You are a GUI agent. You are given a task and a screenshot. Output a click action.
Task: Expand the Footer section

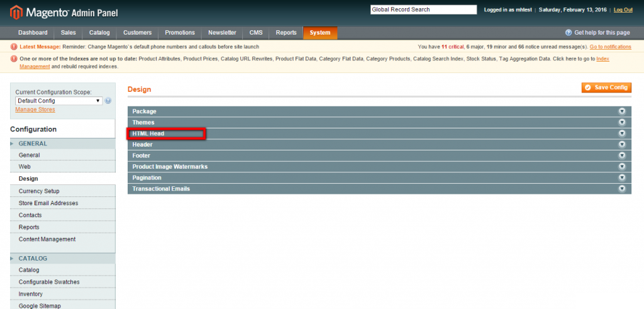click(x=379, y=155)
